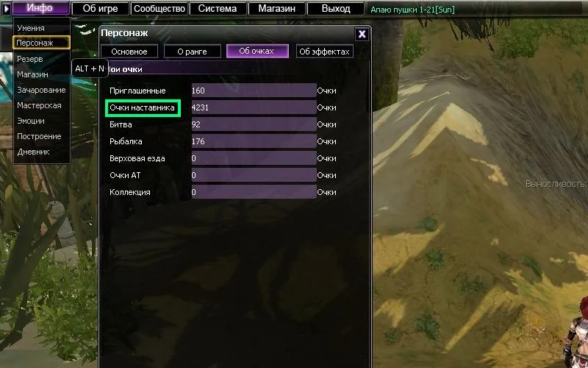
Task: Open Мастерская from the menu
Action: [39, 105]
